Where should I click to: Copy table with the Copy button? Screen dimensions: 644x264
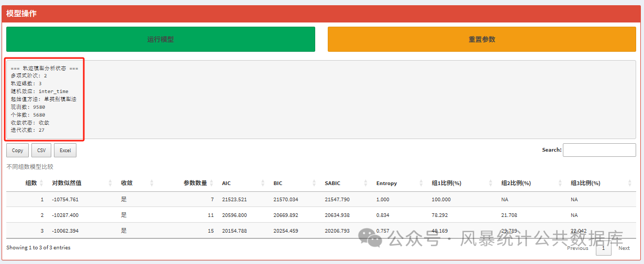pos(17,151)
